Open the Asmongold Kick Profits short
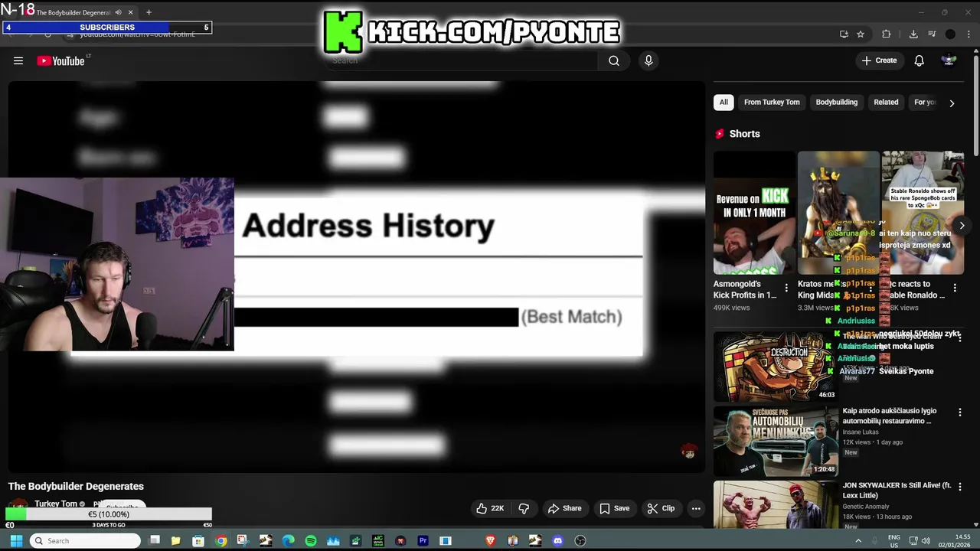 point(754,213)
